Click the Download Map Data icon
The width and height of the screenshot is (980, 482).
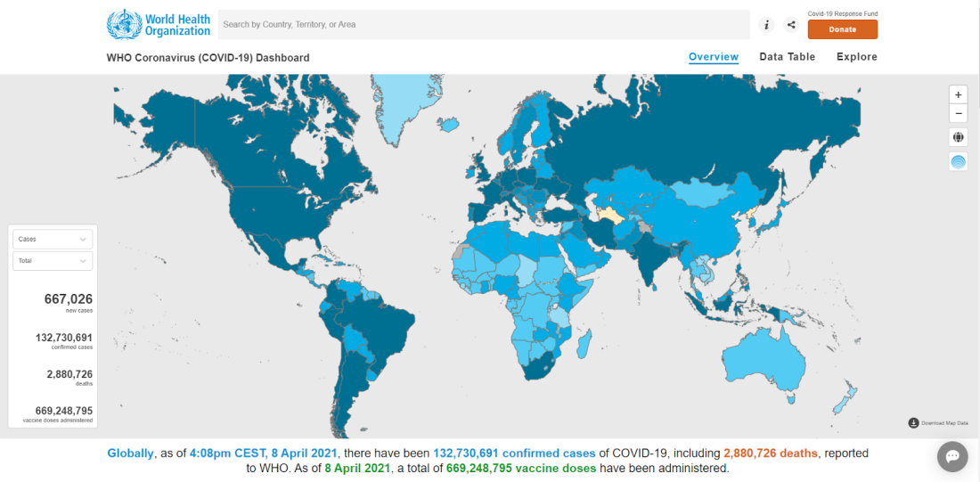tap(913, 423)
